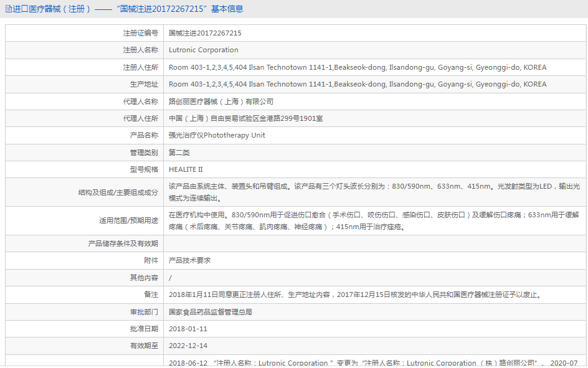This screenshot has height=368, width=588.
Task: Select 国家食品药品监督管理总局 value
Action: pyautogui.click(x=211, y=312)
